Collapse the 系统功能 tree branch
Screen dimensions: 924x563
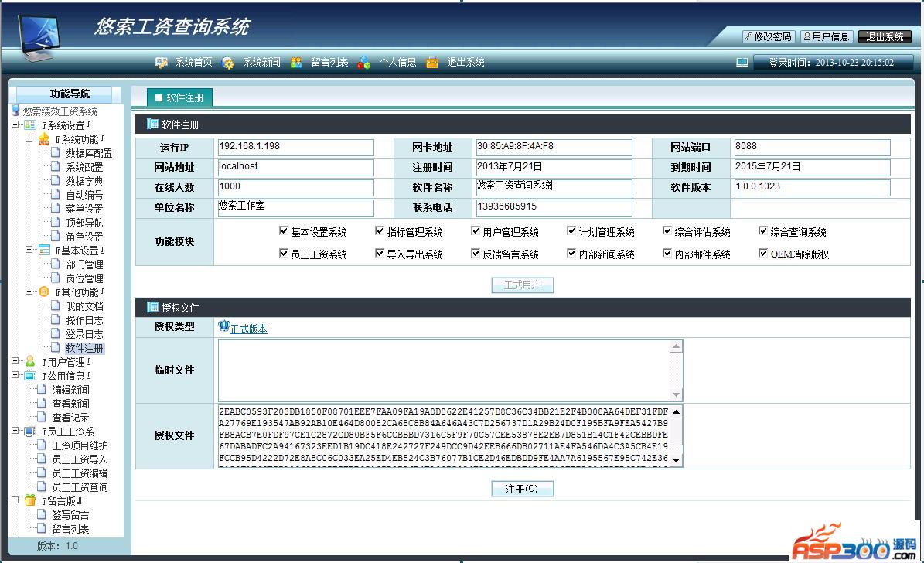(29, 138)
